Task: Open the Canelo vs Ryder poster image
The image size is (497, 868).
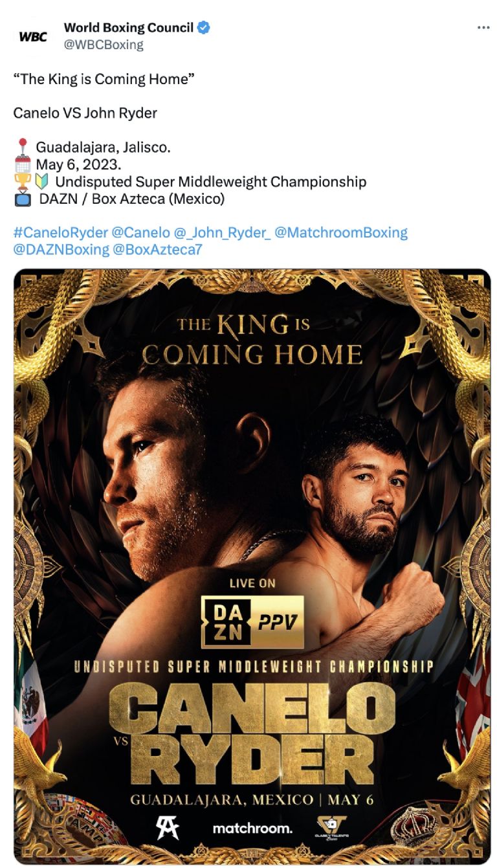Action: click(252, 566)
